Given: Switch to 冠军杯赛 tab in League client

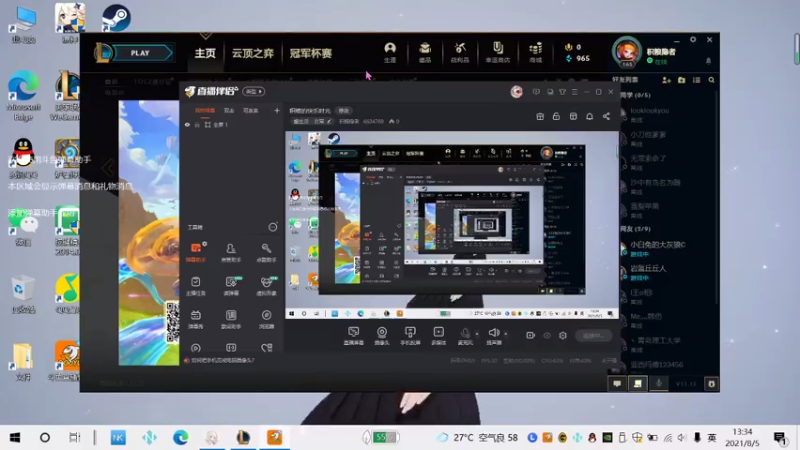Looking at the screenshot, I should pyautogui.click(x=311, y=53).
